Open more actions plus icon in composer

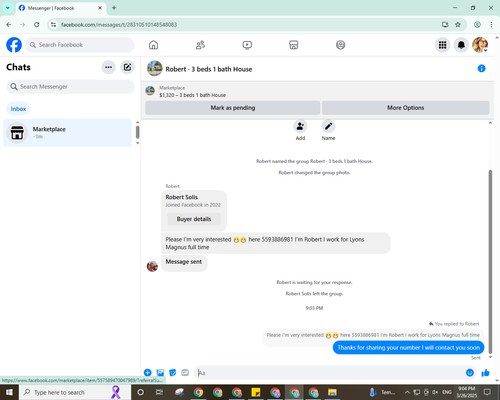(148, 373)
